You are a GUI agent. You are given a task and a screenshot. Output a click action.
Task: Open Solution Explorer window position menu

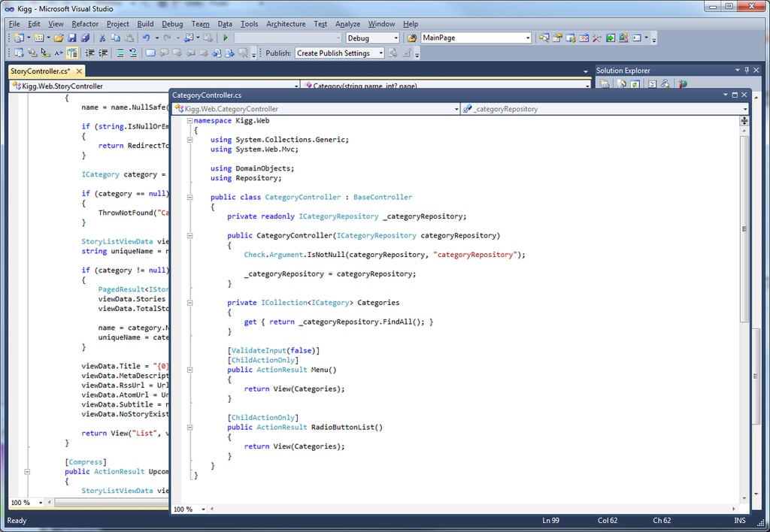[x=738, y=70]
